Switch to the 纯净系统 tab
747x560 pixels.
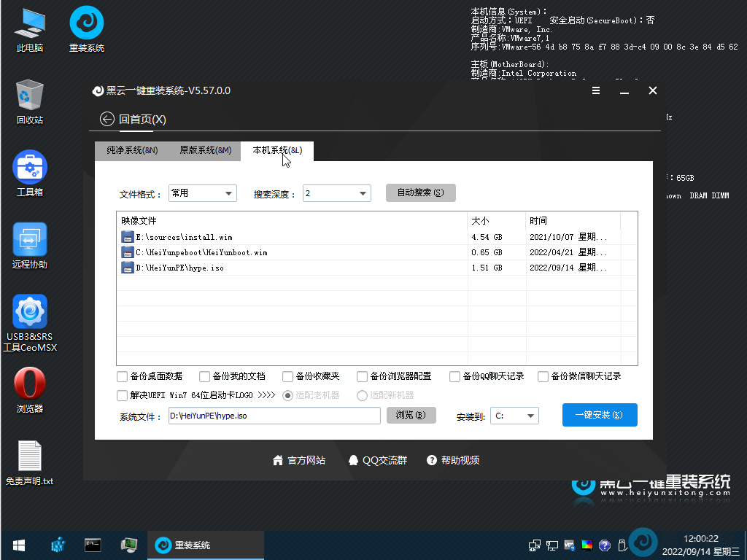[131, 150]
